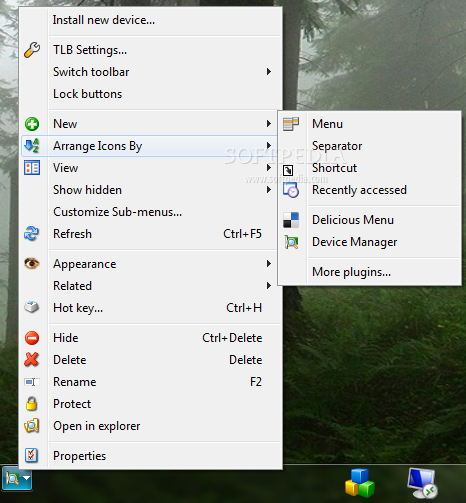Viewport: 466px width, 503px height.
Task: Click the Shortcut arrow icon in the submenu
Action: pyautogui.click(x=288, y=170)
